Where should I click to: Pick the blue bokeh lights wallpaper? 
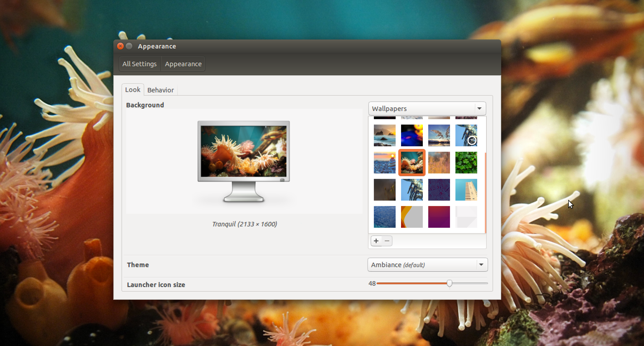click(412, 135)
